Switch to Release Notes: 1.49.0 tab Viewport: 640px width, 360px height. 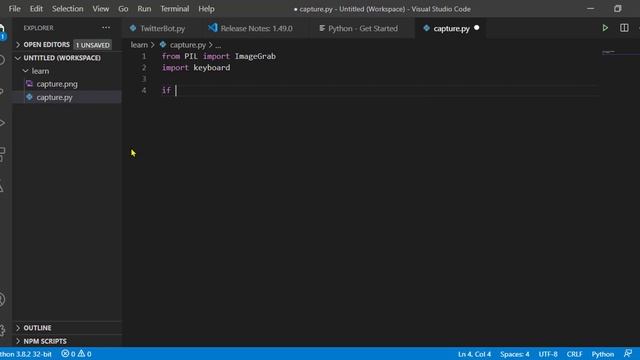tap(256, 28)
